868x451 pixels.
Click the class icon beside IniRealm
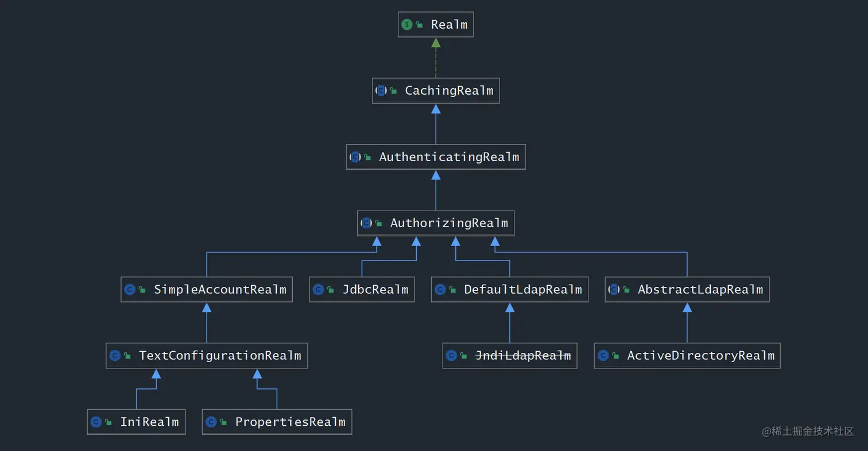pyautogui.click(x=96, y=422)
